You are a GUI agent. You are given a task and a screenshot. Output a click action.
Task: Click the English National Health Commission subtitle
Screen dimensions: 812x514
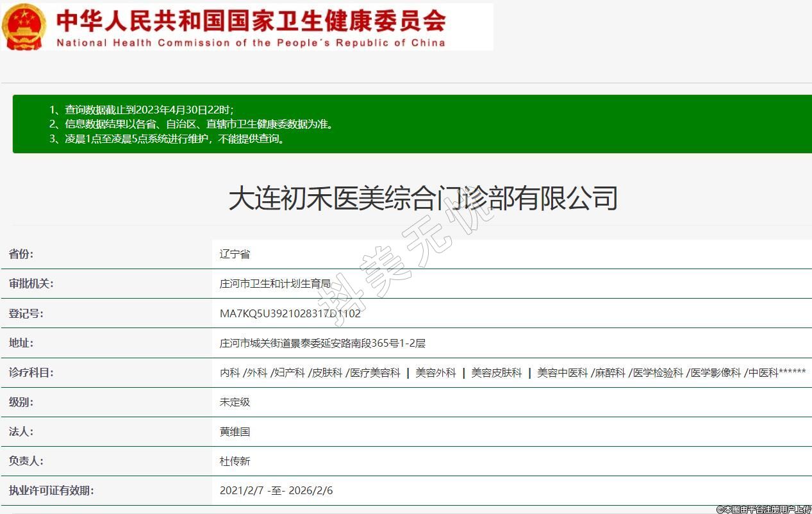point(251,43)
